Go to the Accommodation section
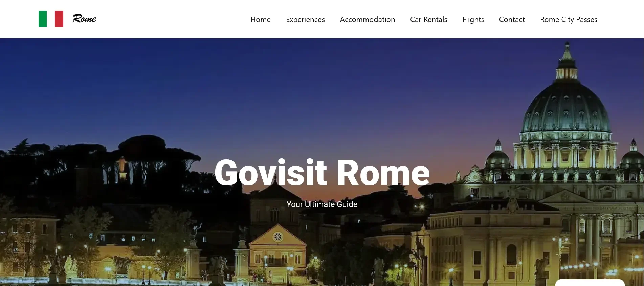This screenshot has height=286, width=644. coord(368,20)
